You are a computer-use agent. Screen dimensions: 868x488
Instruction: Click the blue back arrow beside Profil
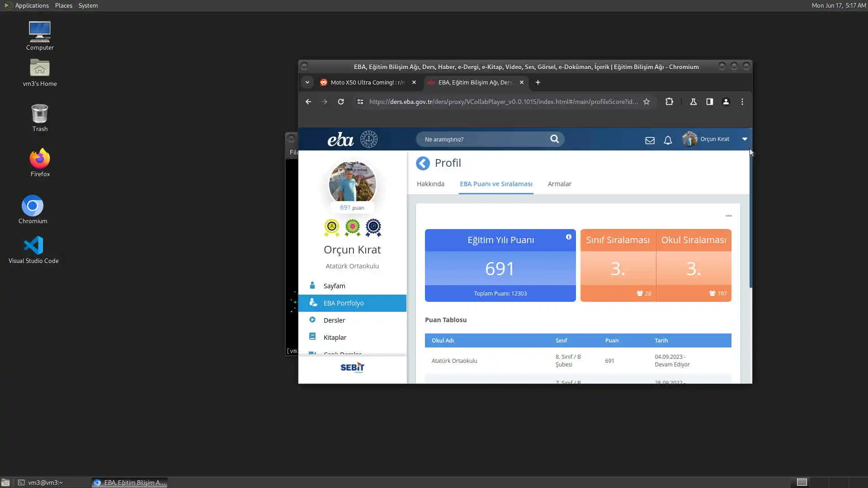tap(423, 163)
